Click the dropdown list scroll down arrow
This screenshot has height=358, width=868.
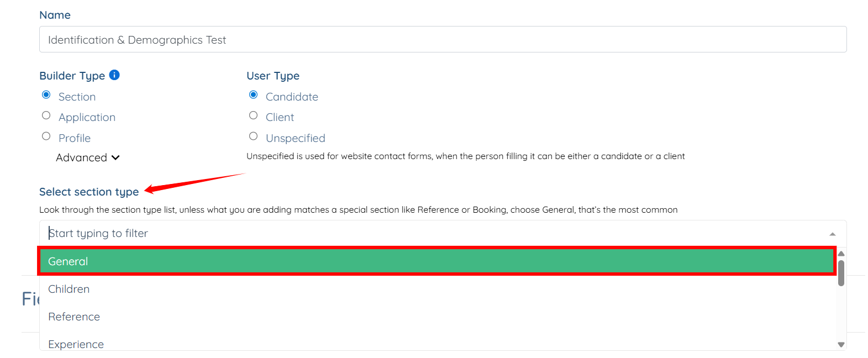841,345
